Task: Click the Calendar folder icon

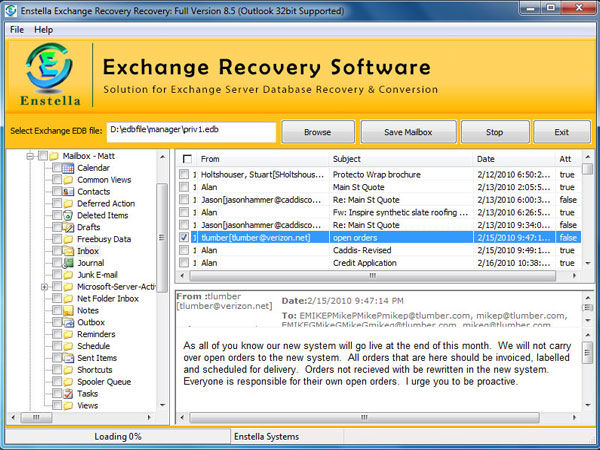Action: (x=68, y=168)
